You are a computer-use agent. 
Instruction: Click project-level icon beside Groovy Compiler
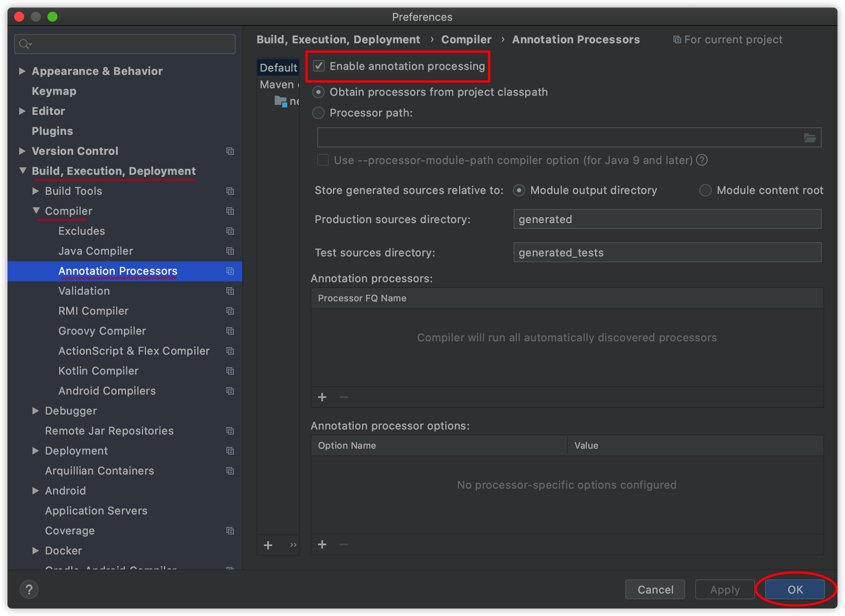pyautogui.click(x=230, y=331)
